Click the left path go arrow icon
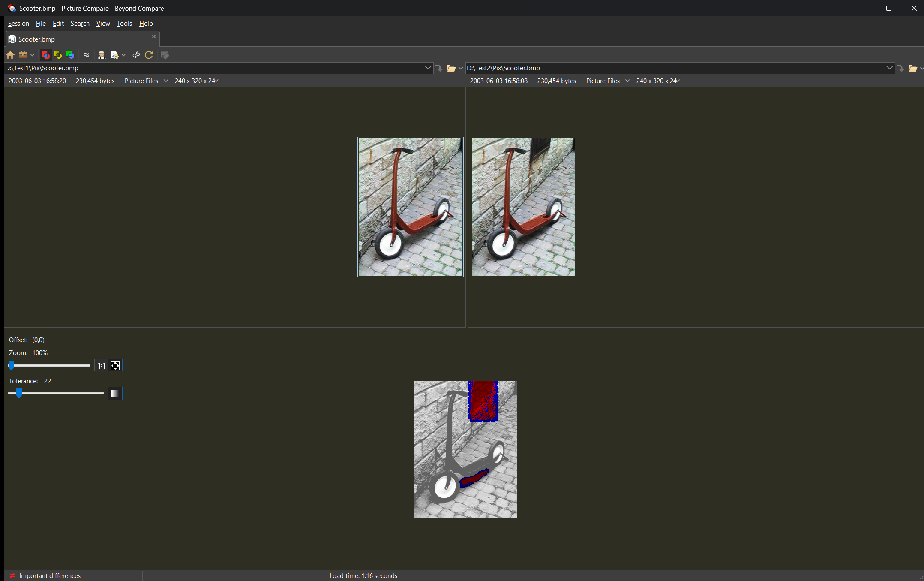924x581 pixels. click(439, 68)
